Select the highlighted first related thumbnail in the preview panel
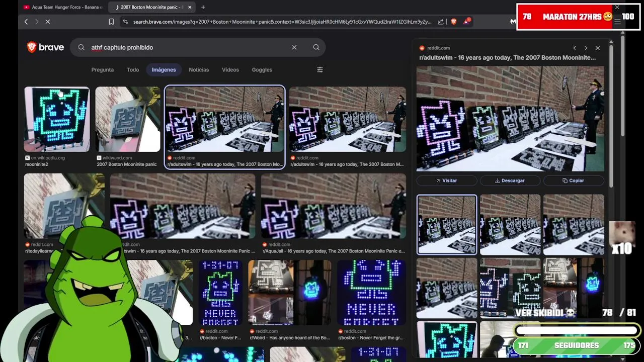644x362 pixels. (447, 224)
